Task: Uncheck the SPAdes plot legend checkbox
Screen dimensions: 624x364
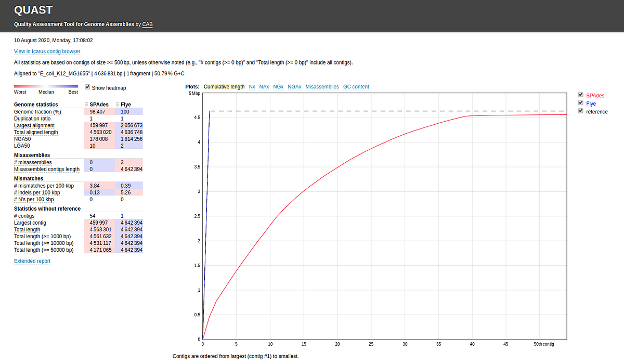Action: click(x=581, y=95)
